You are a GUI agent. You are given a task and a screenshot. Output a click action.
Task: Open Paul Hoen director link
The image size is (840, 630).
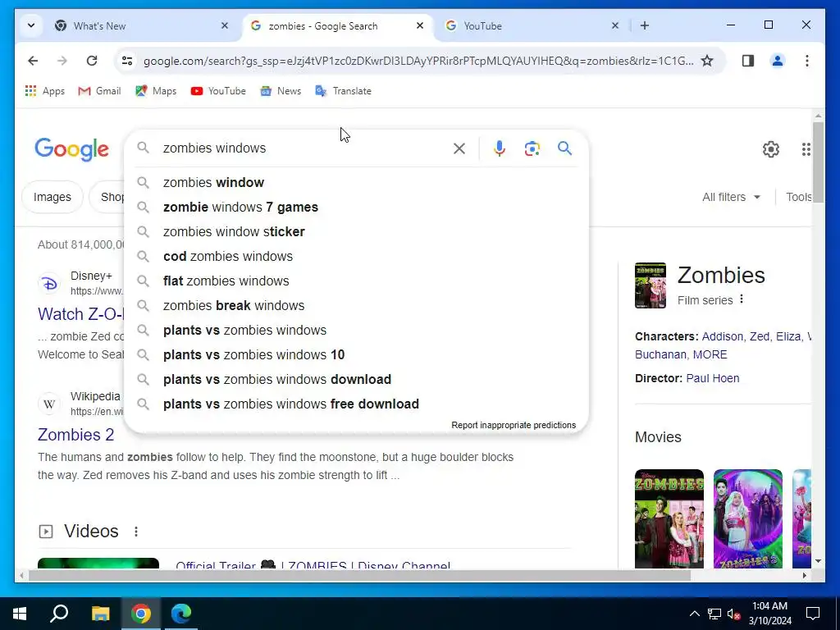(x=713, y=378)
